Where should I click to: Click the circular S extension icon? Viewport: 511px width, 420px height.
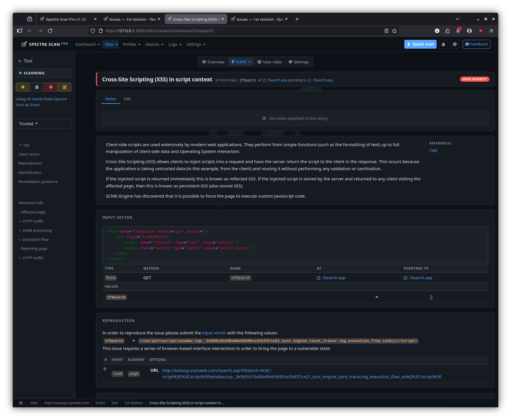tap(469, 31)
